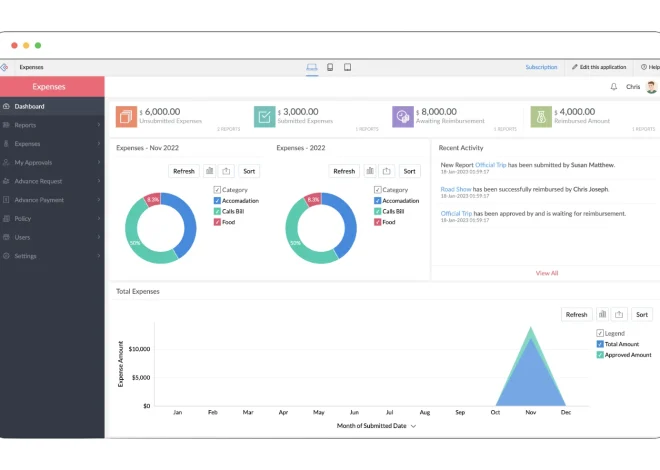Toggle Category checkbox in Expenses - Nov 2022 legend
Screen dimensions: 660x470
[x=217, y=190]
